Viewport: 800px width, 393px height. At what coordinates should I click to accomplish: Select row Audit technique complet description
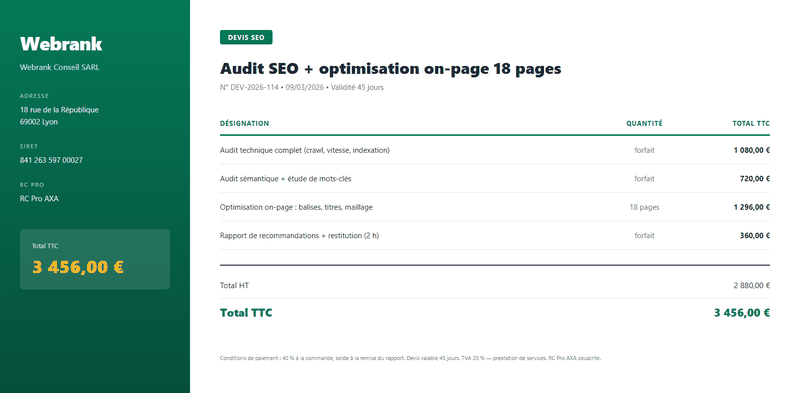click(305, 151)
